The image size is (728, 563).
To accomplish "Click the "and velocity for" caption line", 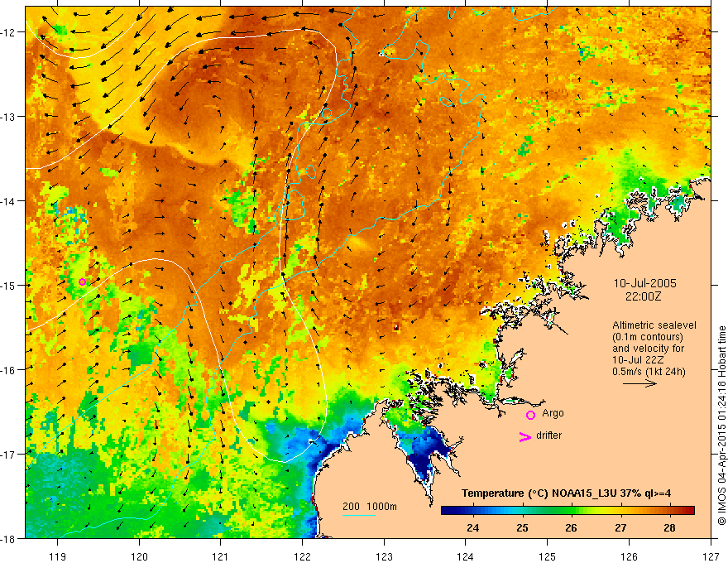I will [648, 349].
